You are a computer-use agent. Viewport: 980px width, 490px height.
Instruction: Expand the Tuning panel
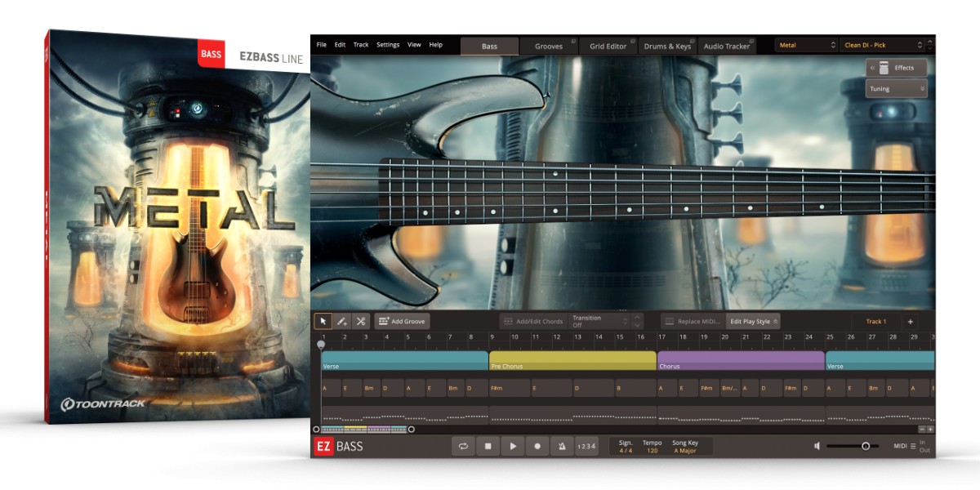(x=897, y=88)
